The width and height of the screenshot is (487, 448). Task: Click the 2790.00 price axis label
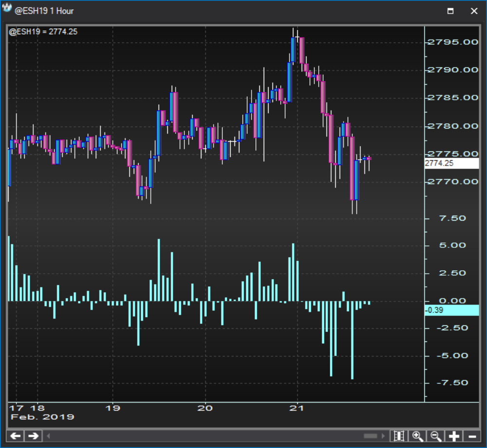click(453, 70)
